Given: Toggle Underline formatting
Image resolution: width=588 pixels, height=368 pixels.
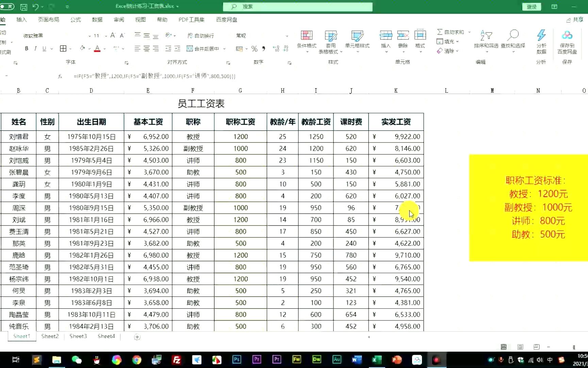Looking at the screenshot, I should click(x=44, y=49).
